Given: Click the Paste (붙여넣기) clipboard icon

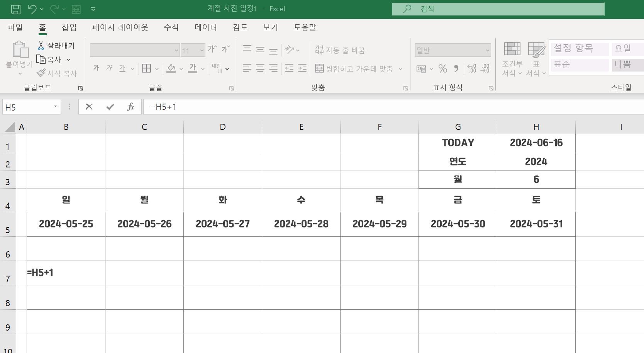Looking at the screenshot, I should point(20,49).
